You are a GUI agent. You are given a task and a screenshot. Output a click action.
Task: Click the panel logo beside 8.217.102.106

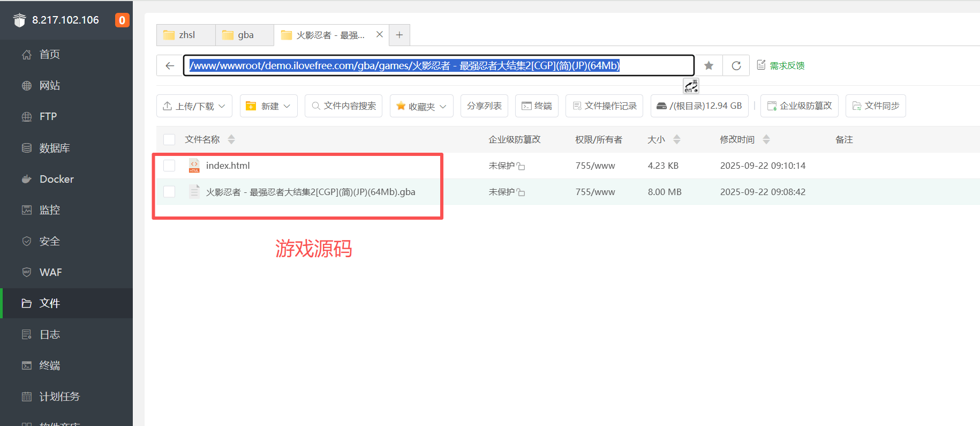tap(19, 20)
